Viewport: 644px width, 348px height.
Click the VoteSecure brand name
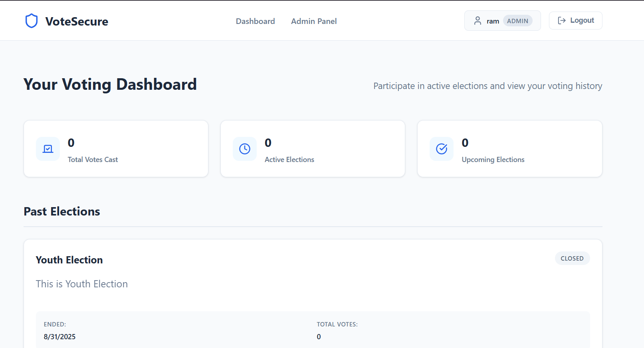[77, 22]
